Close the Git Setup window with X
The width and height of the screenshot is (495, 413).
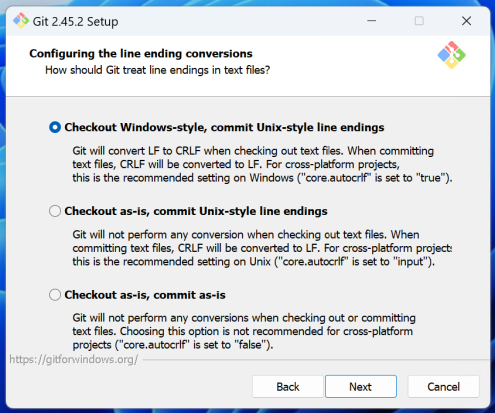[466, 21]
